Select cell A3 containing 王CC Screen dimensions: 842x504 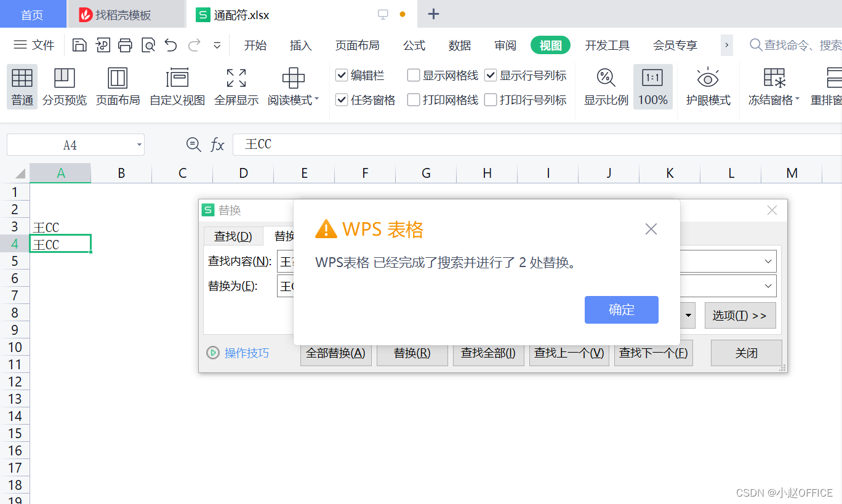(x=60, y=227)
